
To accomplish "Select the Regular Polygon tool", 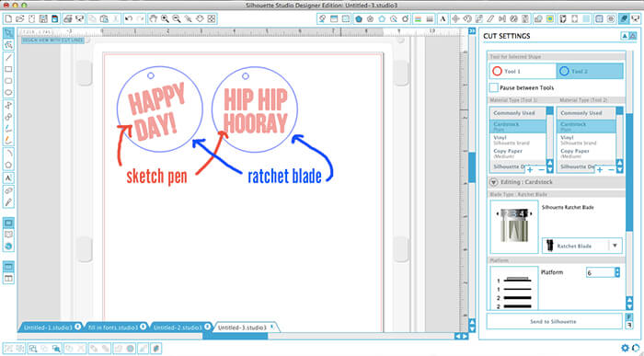I will tap(8, 166).
